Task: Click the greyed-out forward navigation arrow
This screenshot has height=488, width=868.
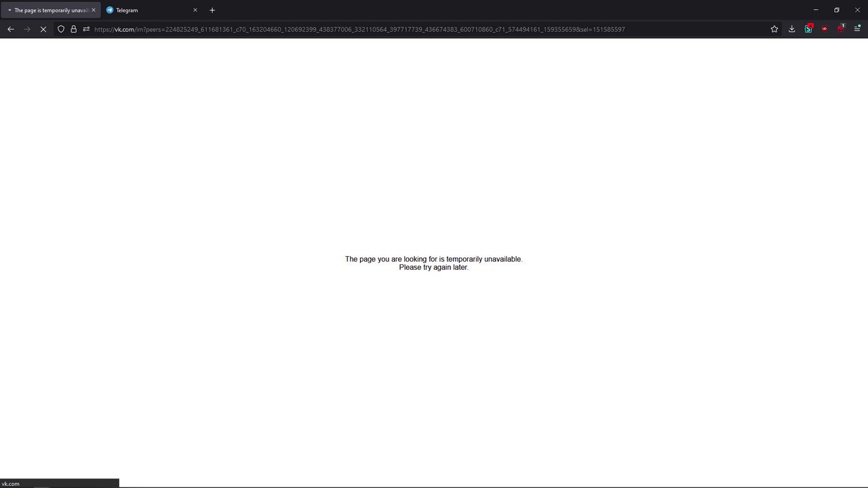Action: (x=27, y=29)
